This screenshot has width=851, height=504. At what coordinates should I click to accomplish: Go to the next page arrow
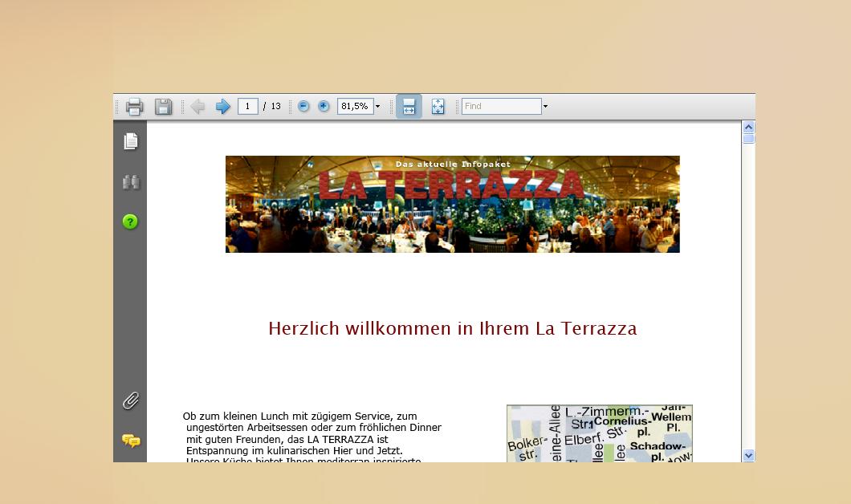pos(222,106)
